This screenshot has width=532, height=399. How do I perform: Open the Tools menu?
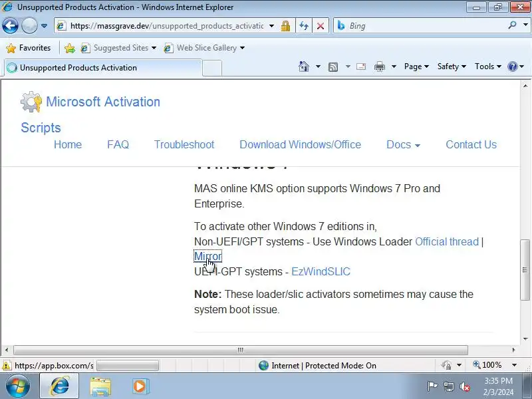click(488, 66)
